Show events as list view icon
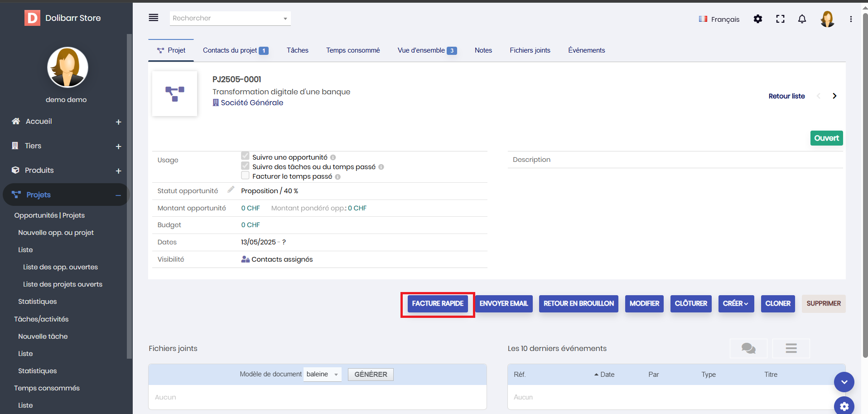The width and height of the screenshot is (868, 414). 791,348
